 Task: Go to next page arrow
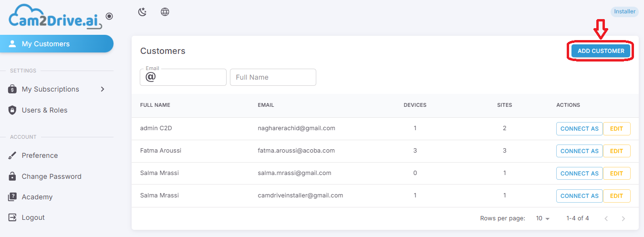click(x=623, y=218)
